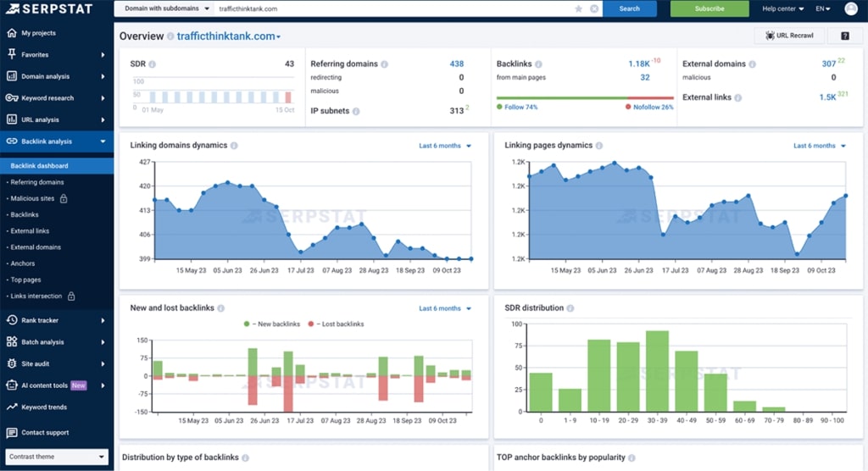The height and width of the screenshot is (471, 868).
Task: Click info icon beside External domains
Action: [753, 64]
